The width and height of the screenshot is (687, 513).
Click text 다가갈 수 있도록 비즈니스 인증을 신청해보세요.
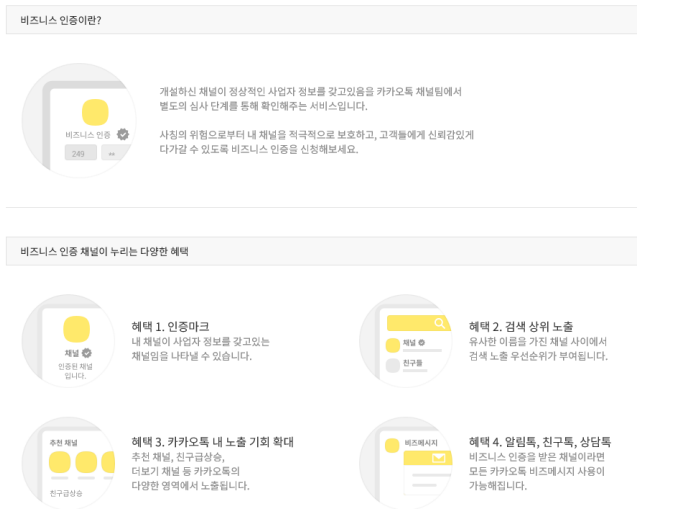tap(259, 149)
